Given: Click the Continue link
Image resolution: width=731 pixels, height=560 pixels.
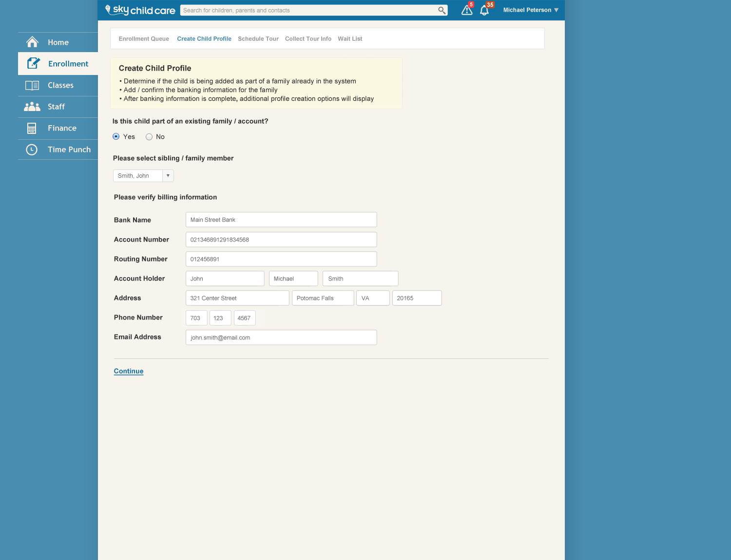Looking at the screenshot, I should click(x=129, y=371).
